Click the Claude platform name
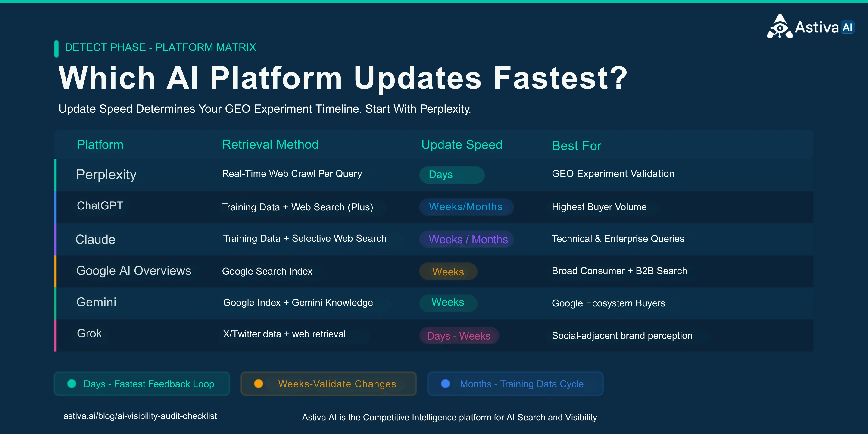This screenshot has width=868, height=434. click(x=95, y=239)
